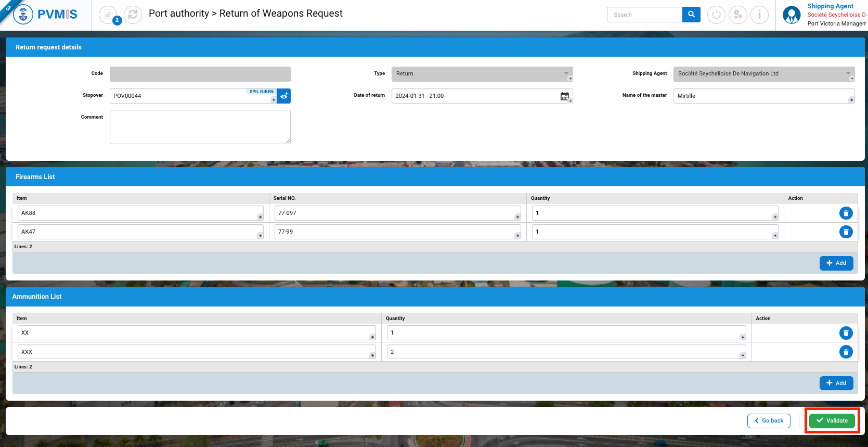Open the user profile avatar
The height and width of the screenshot is (447, 868).
792,15
